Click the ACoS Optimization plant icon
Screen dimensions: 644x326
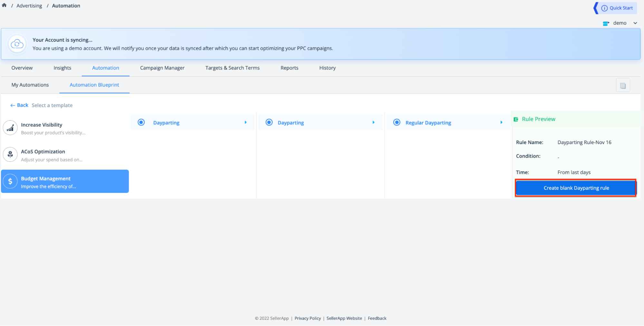[10, 155]
